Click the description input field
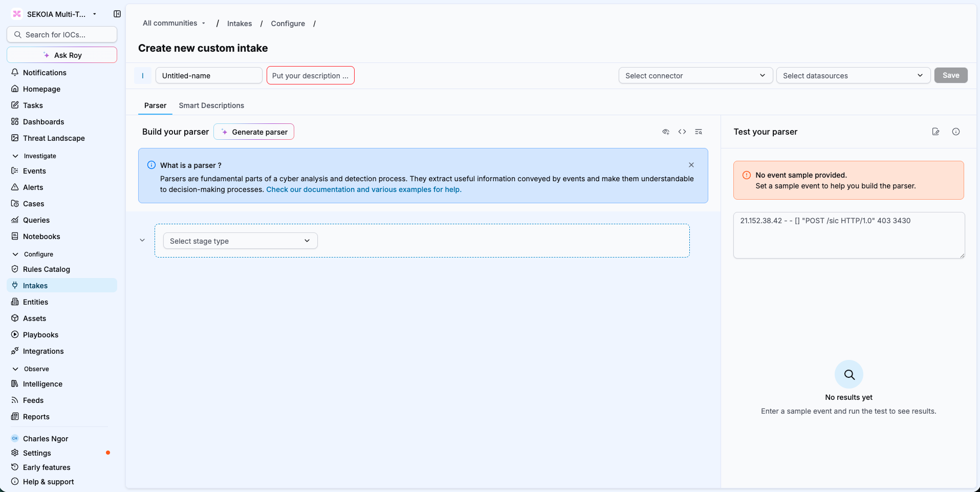 click(311, 76)
